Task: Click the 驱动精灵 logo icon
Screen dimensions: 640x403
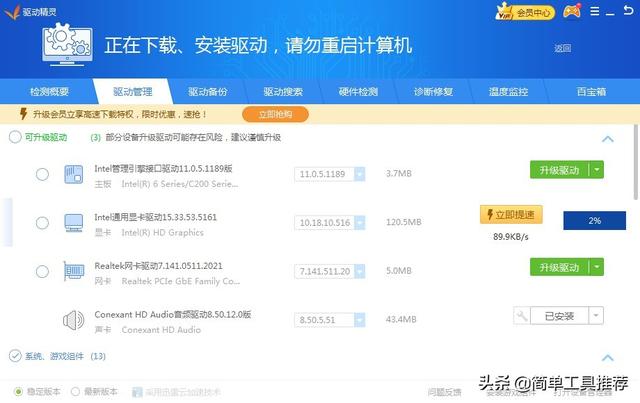Action: pos(11,12)
